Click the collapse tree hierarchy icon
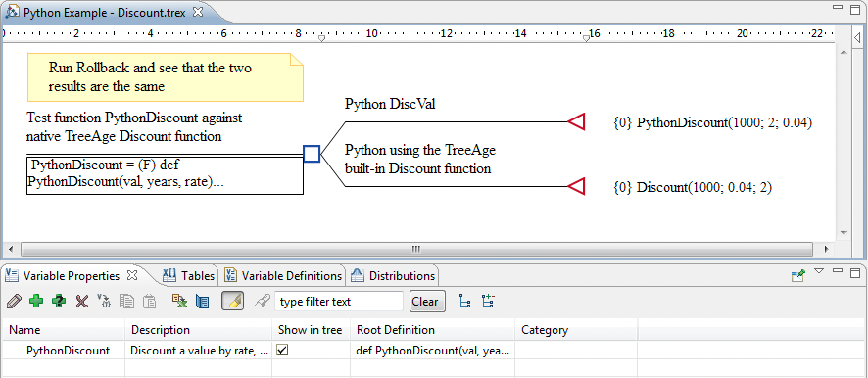 pyautogui.click(x=465, y=301)
